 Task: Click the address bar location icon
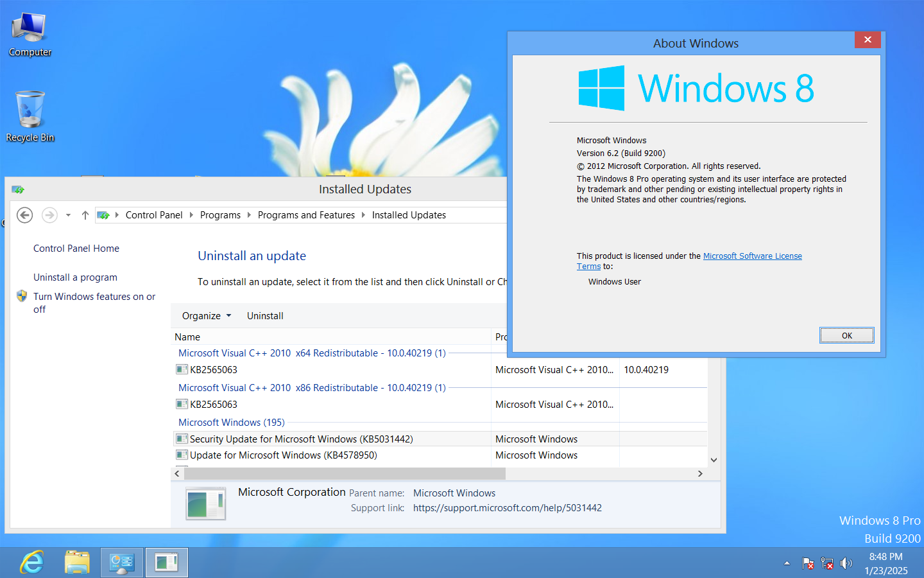[103, 215]
